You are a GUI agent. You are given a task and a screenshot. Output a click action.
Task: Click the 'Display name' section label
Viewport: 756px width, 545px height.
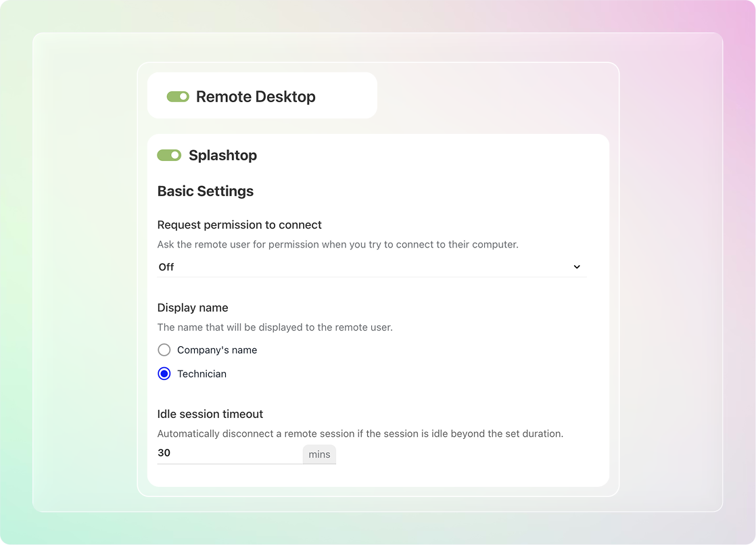click(x=193, y=308)
